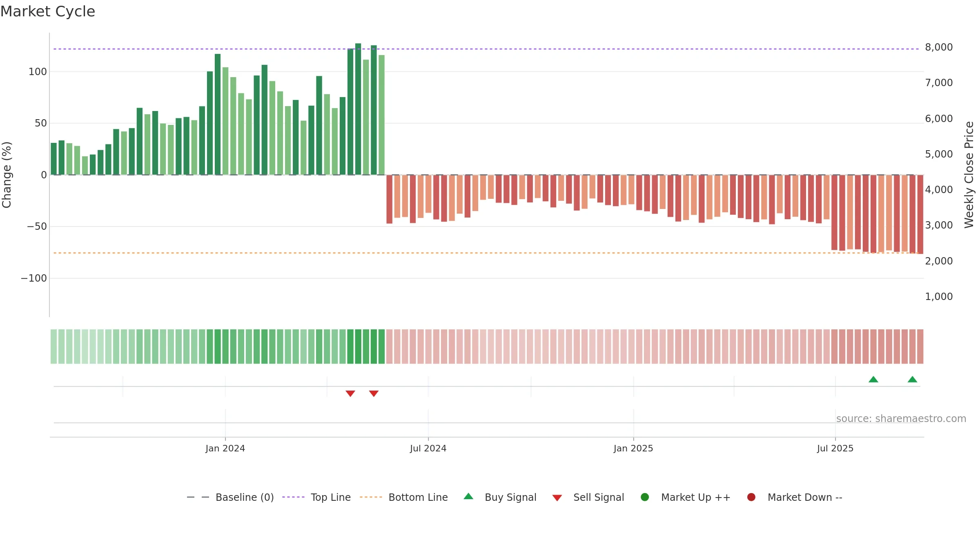The height and width of the screenshot is (551, 980).
Task: Click the 8,000 price axis label
Action: (x=939, y=47)
